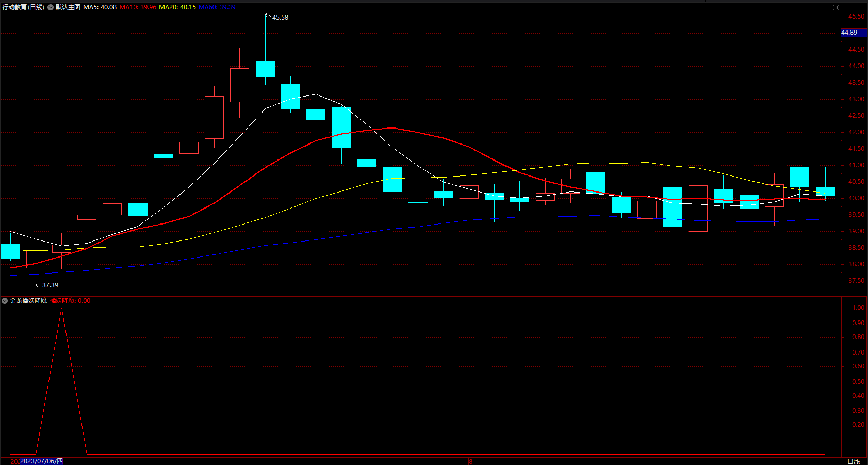Open the dropdown arrow beside 默认主图
Image resolution: width=868 pixels, height=465 pixels.
pos(51,7)
